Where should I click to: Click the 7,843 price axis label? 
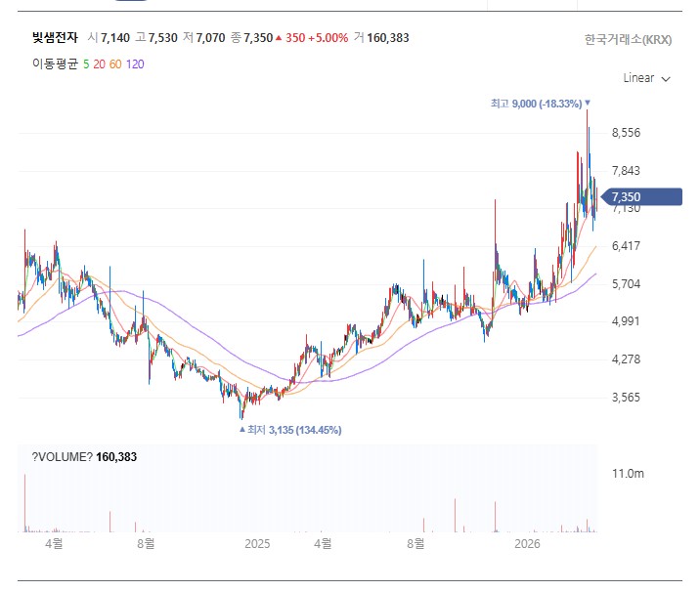coord(626,171)
